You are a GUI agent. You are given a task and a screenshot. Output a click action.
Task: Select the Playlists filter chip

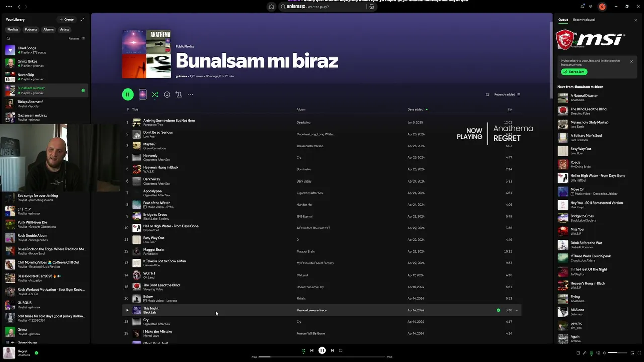(x=13, y=29)
